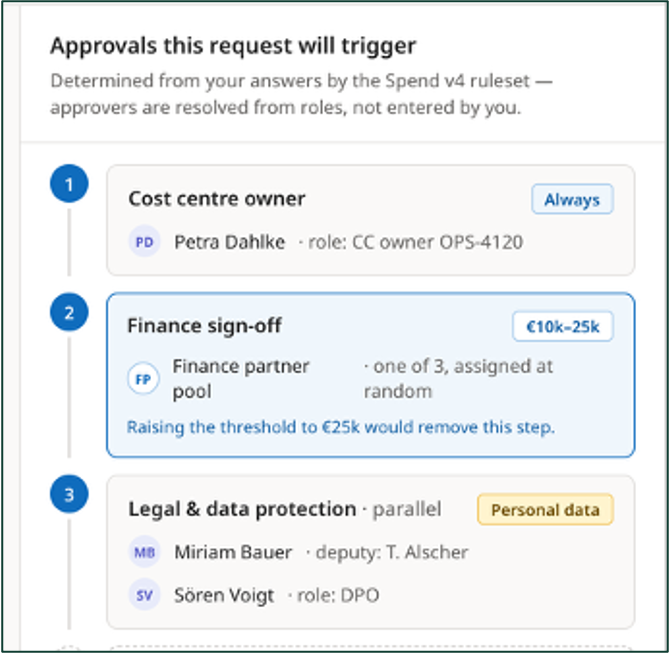Image resolution: width=670 pixels, height=654 pixels.
Task: Click the Approvals this request will trigger heading
Action: coord(233,46)
